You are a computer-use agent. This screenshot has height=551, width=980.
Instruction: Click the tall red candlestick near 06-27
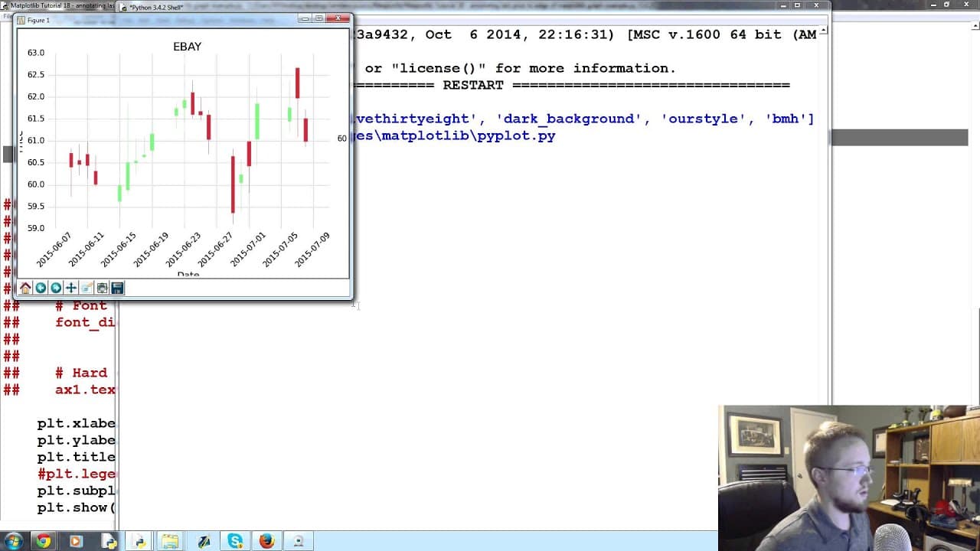pos(233,184)
